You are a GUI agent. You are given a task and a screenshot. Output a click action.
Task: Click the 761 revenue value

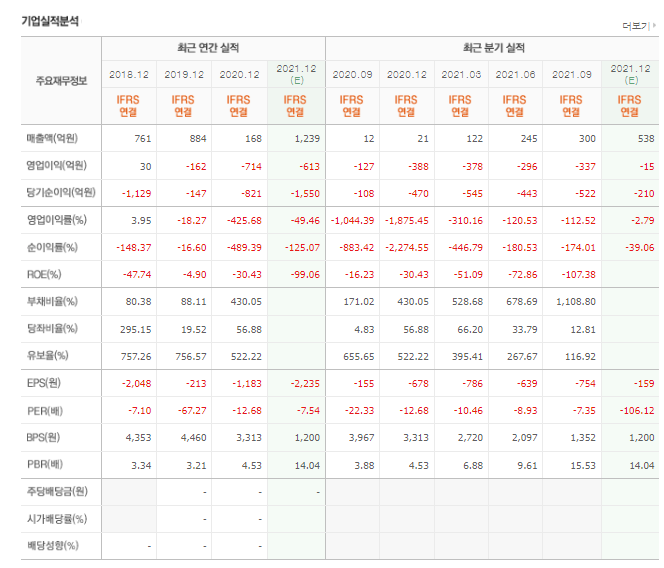pyautogui.click(x=143, y=139)
